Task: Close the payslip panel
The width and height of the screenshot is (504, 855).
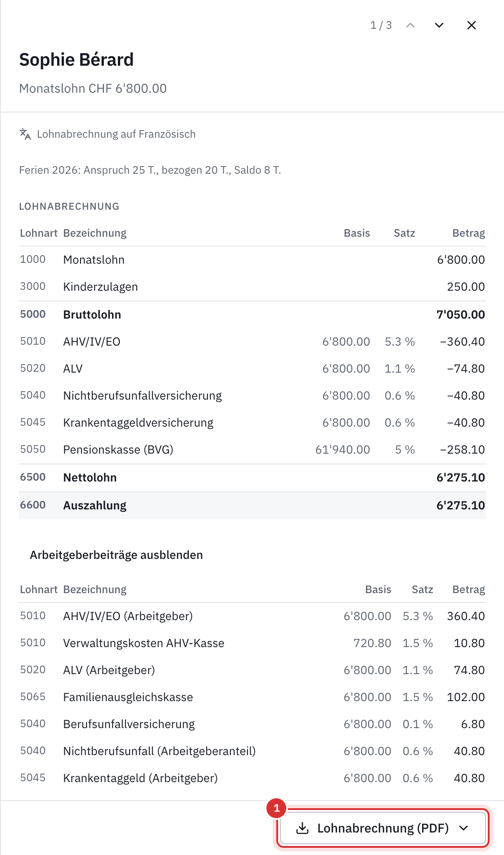Action: (x=471, y=25)
